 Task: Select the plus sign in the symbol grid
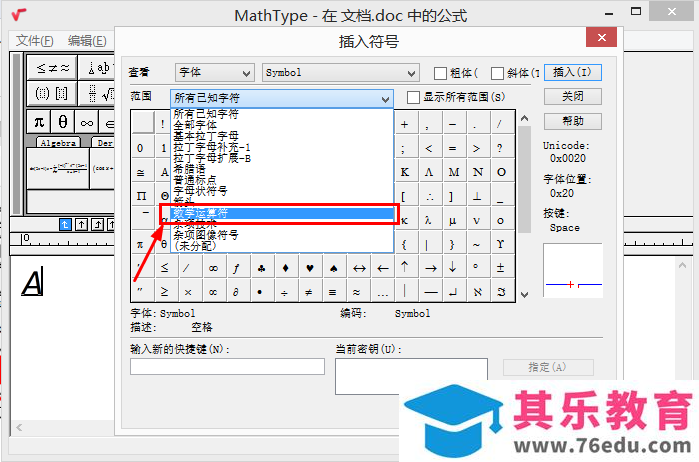(x=405, y=124)
